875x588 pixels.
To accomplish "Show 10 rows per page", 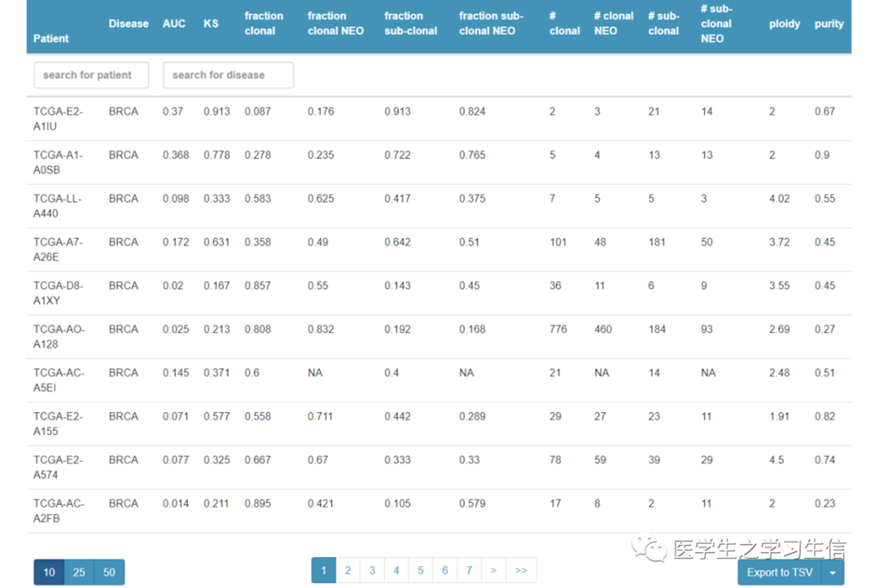I will click(49, 572).
